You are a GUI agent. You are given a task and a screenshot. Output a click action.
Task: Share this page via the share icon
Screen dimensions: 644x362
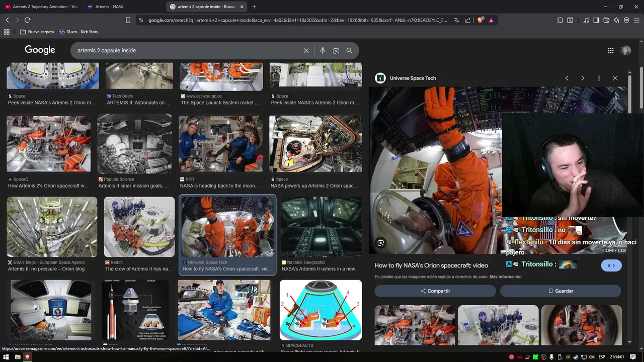pyautogui.click(x=468, y=20)
